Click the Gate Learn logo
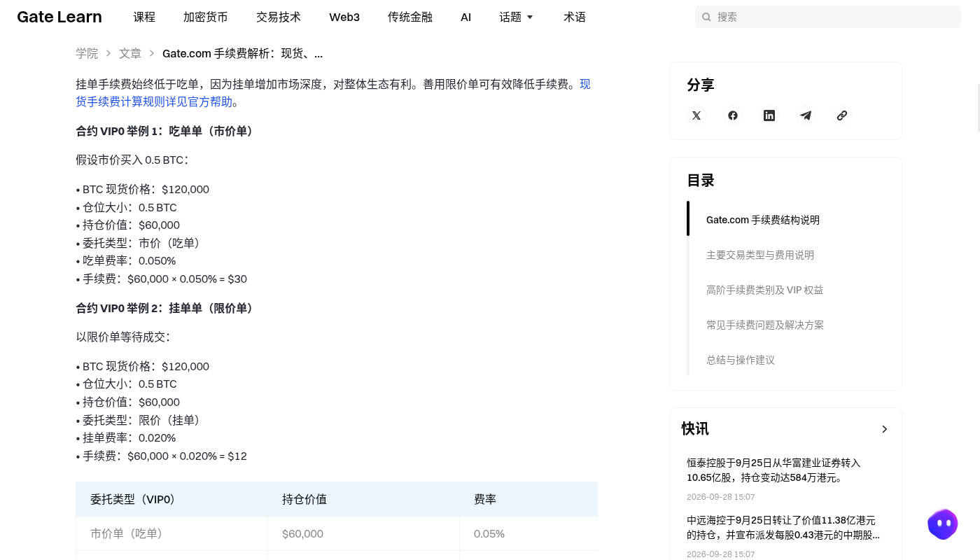This screenshot has width=980, height=560. point(59,17)
